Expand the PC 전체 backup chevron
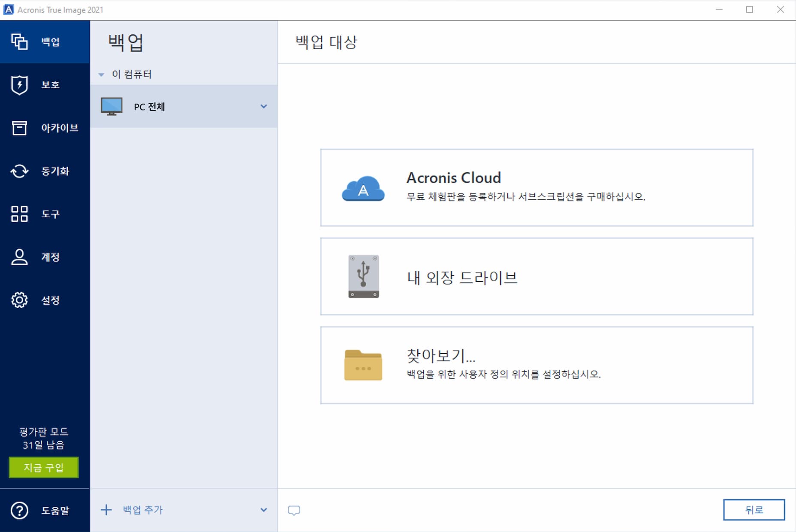796x532 pixels. tap(264, 106)
